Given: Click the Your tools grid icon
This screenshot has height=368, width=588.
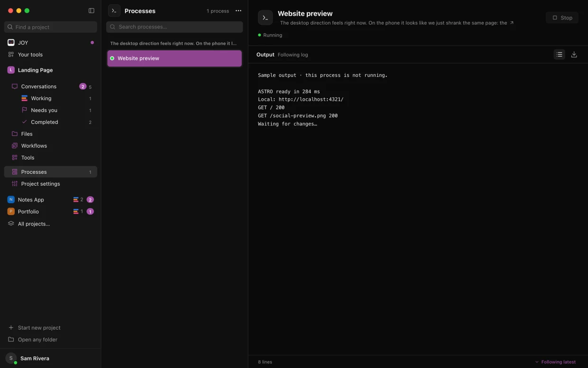Looking at the screenshot, I should click(11, 55).
